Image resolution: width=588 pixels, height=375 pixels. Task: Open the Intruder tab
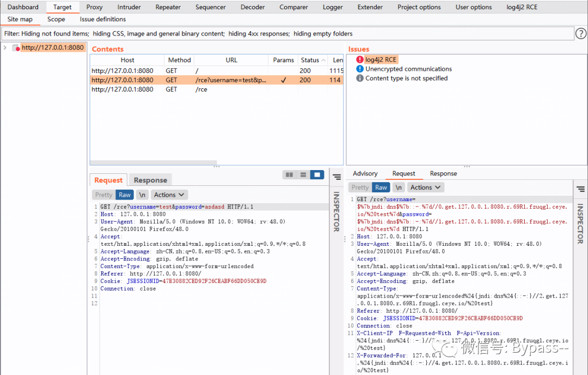(x=129, y=7)
